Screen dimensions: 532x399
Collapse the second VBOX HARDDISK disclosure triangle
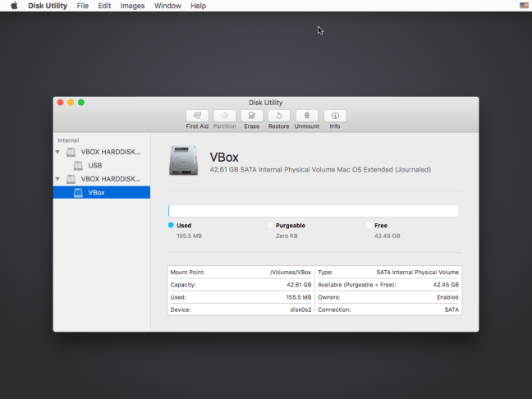pyautogui.click(x=57, y=179)
